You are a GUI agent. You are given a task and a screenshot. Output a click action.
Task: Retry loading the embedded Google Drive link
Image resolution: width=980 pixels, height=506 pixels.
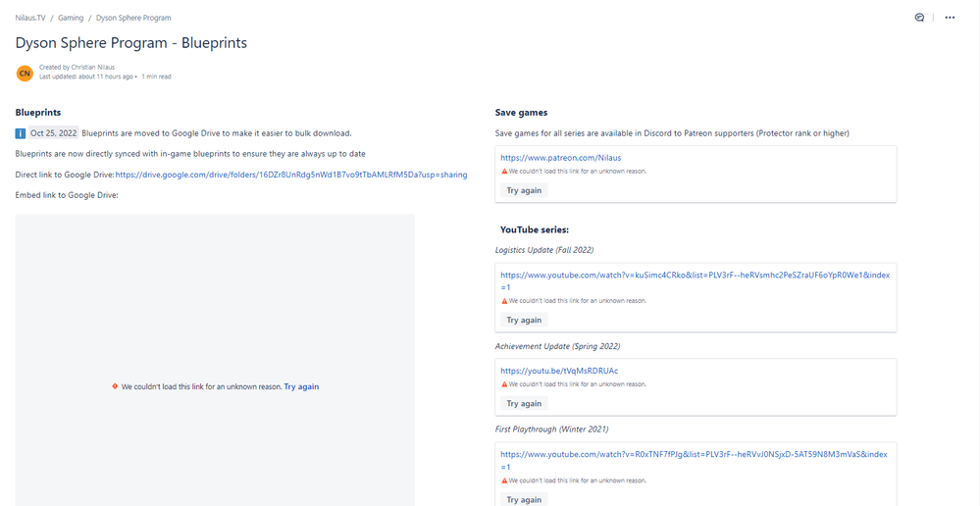click(x=301, y=386)
